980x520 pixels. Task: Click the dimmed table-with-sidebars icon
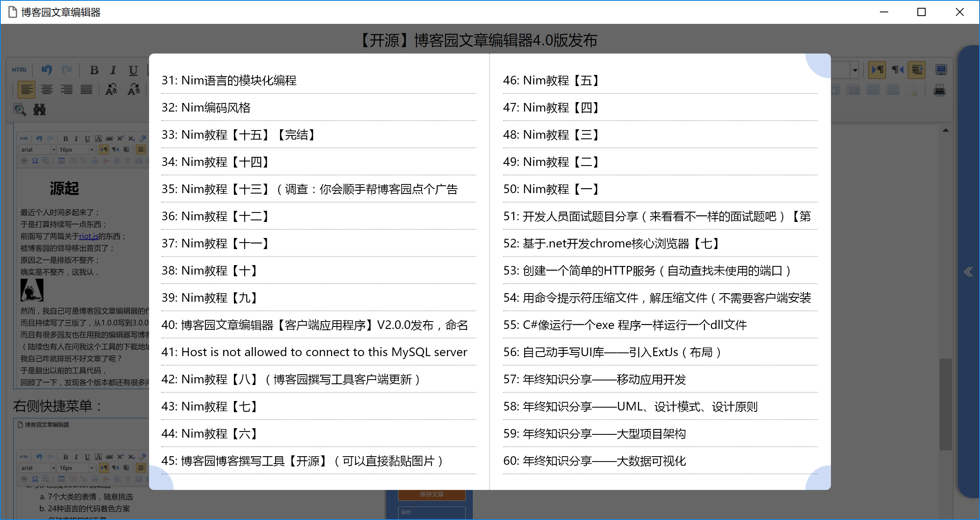click(x=853, y=90)
